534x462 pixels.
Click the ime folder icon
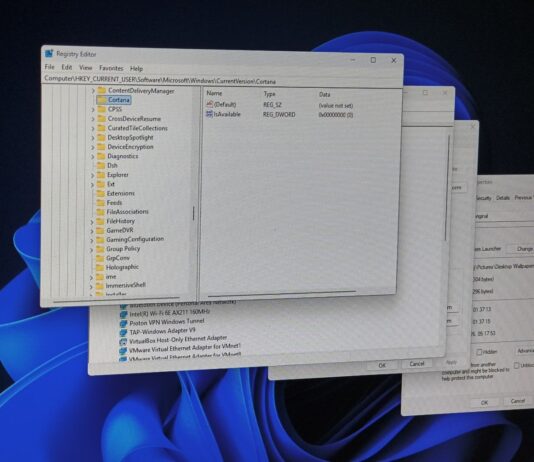(x=100, y=276)
